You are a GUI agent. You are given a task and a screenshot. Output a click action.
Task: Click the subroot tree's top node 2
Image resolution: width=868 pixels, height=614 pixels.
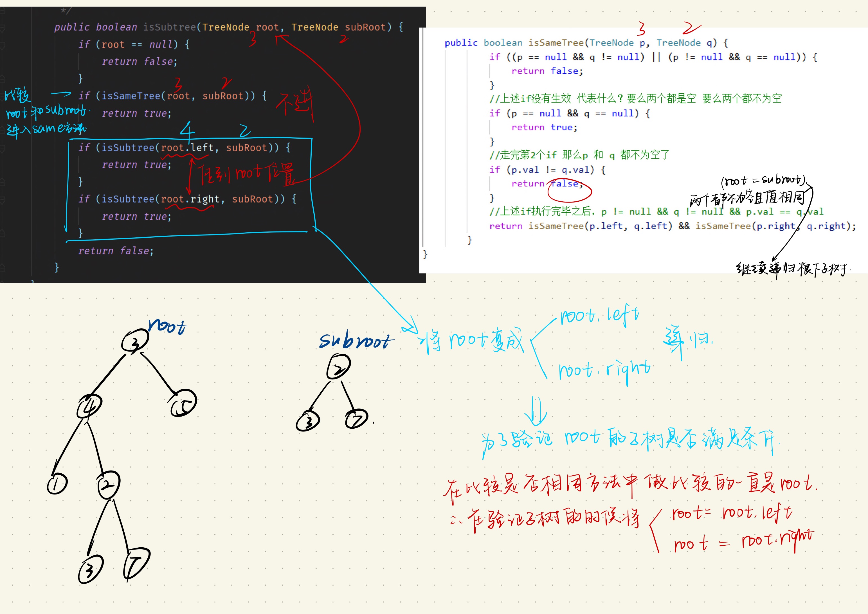338,367
